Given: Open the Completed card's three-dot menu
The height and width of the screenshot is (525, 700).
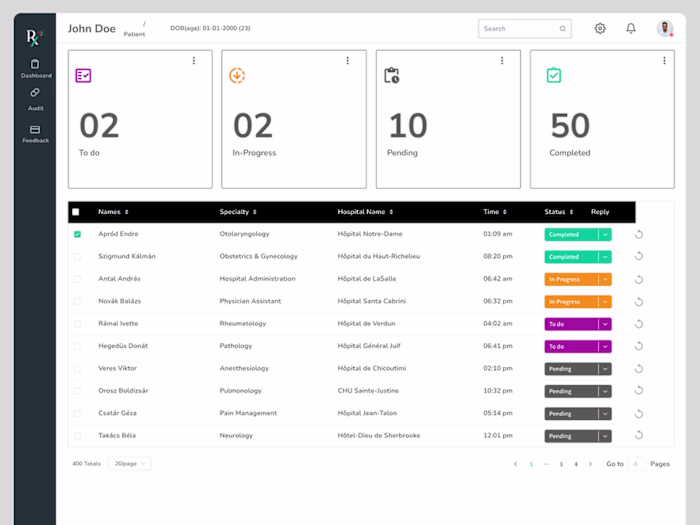Looking at the screenshot, I should [x=664, y=61].
